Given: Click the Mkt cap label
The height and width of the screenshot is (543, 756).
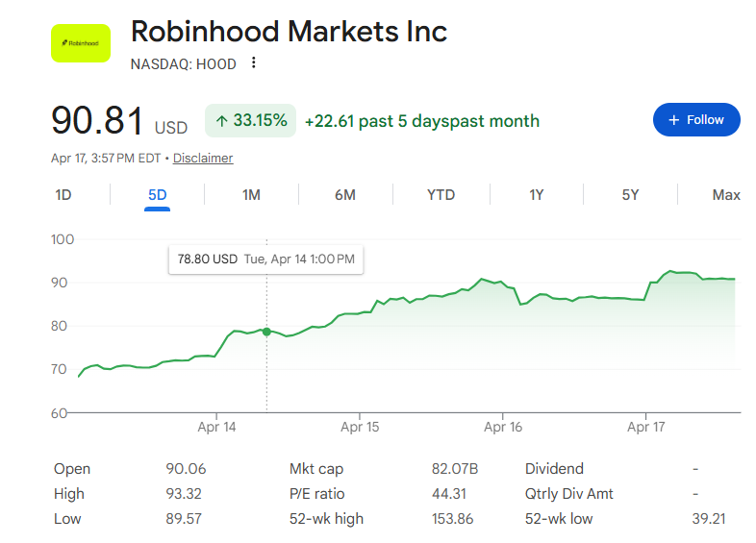Looking at the screenshot, I should click(x=315, y=469).
